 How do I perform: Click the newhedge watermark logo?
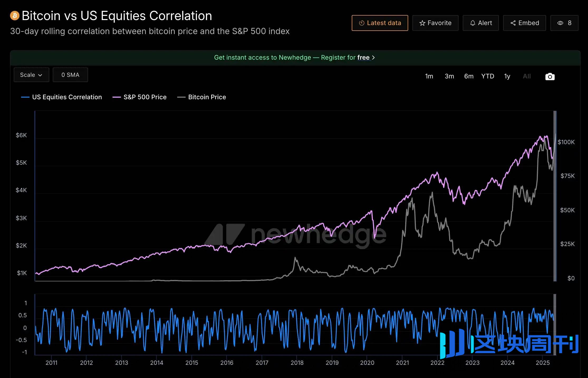pyautogui.click(x=295, y=234)
